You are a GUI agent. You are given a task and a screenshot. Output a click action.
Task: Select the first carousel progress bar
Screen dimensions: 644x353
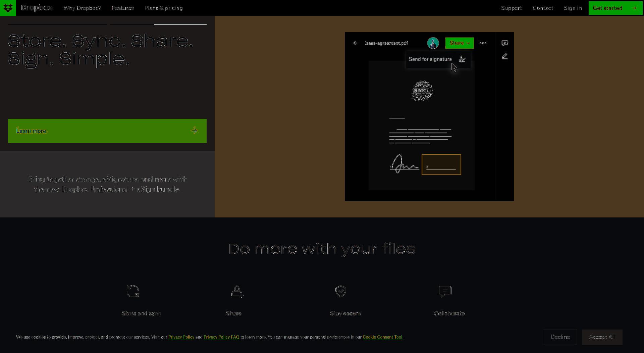58,24
